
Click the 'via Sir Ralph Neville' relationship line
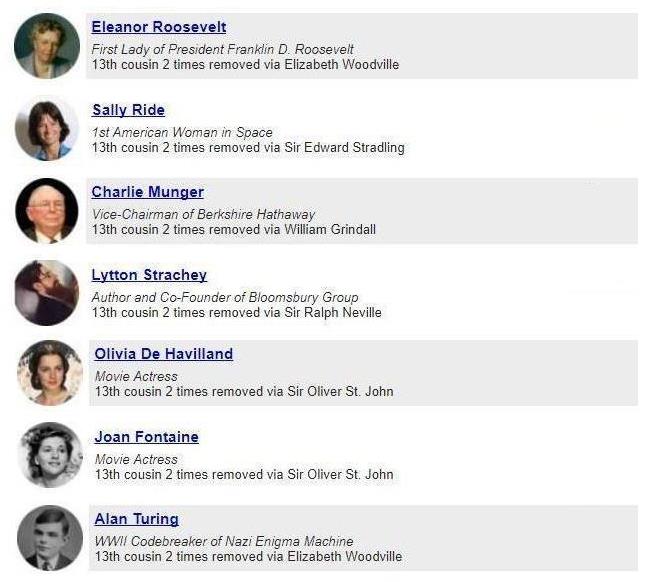pyautogui.click(x=237, y=313)
